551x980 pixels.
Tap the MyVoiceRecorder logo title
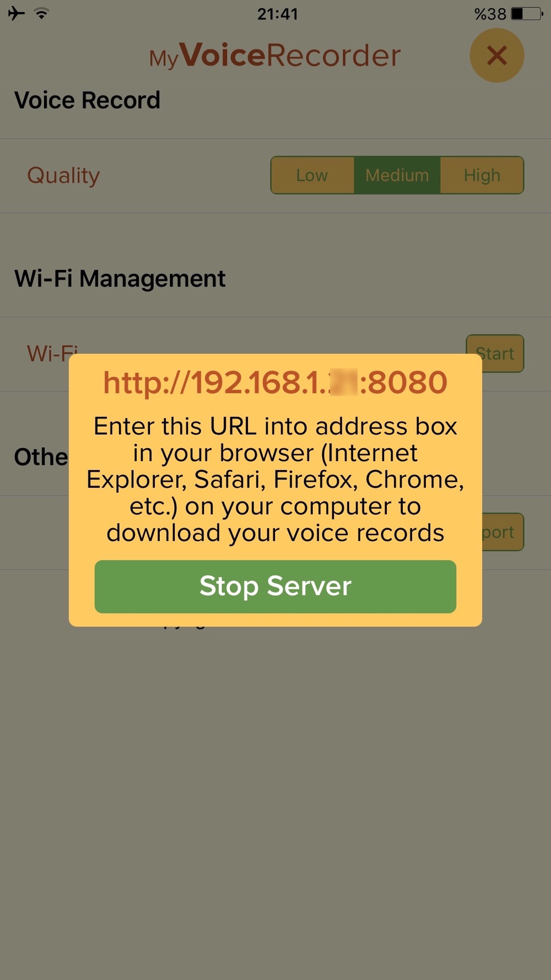tap(275, 56)
